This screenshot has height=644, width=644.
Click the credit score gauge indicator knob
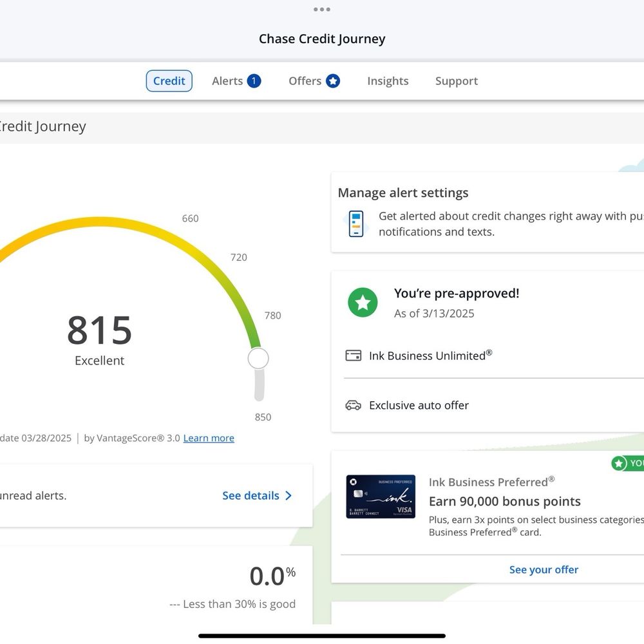point(258,359)
